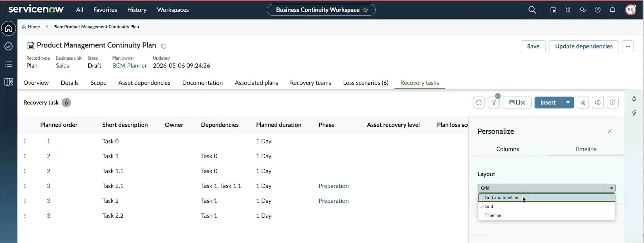644x243 pixels.
Task: Open row menu for Task 0
Action: pyautogui.click(x=25, y=141)
